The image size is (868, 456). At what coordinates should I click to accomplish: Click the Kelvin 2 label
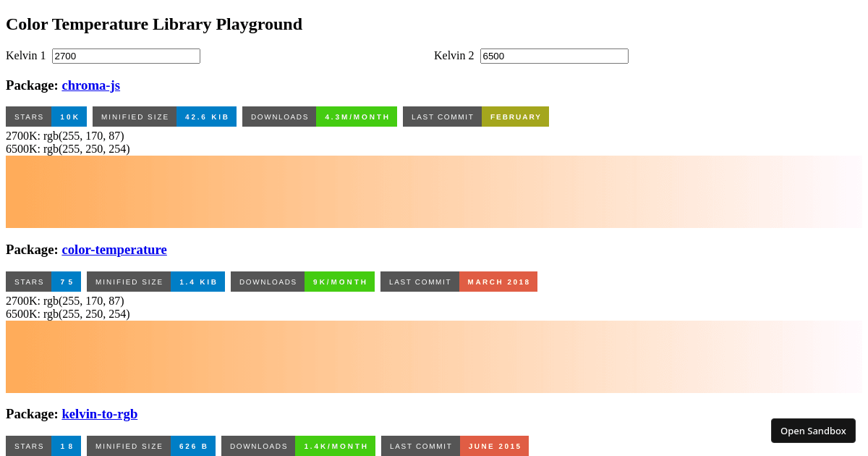(x=454, y=56)
